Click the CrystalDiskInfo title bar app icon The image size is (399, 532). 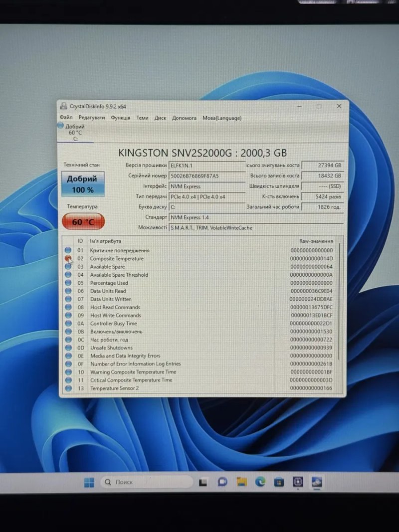coord(63,106)
